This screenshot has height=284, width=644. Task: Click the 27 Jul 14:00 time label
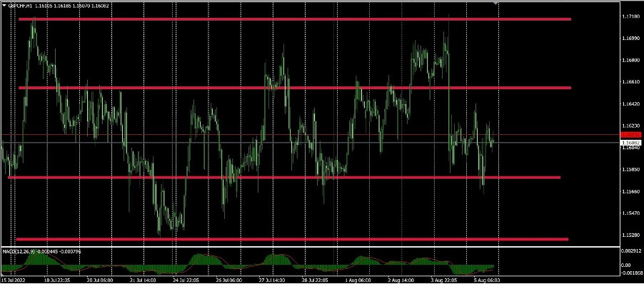point(272,280)
